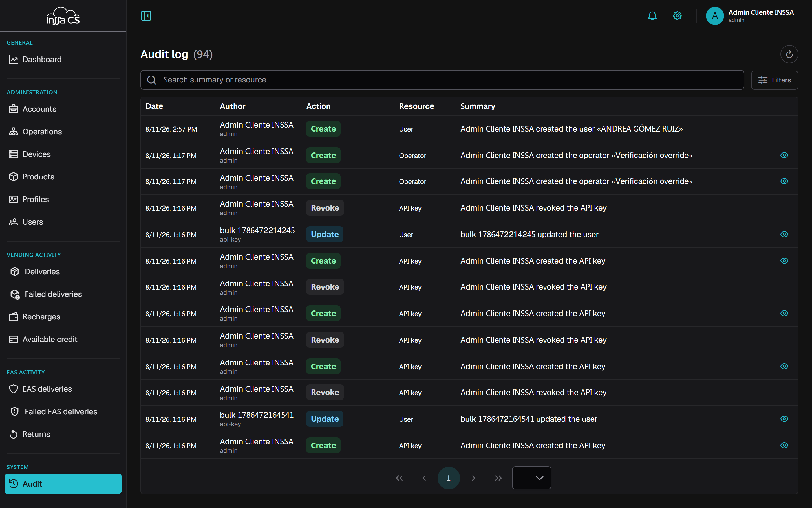Open Recharges page

tap(63, 316)
